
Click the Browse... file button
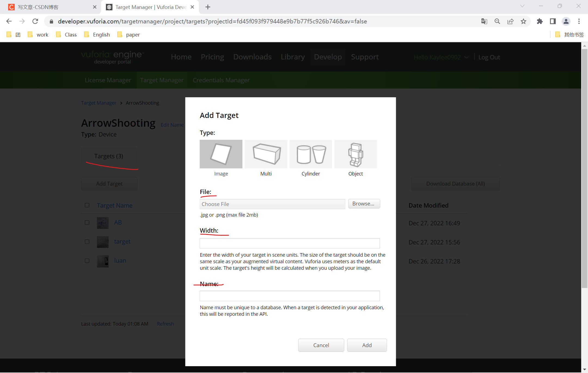tap(364, 204)
